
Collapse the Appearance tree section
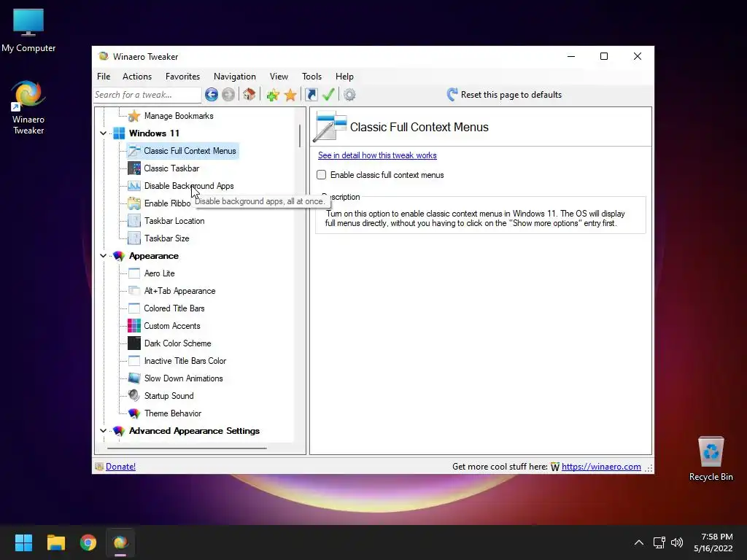104,256
